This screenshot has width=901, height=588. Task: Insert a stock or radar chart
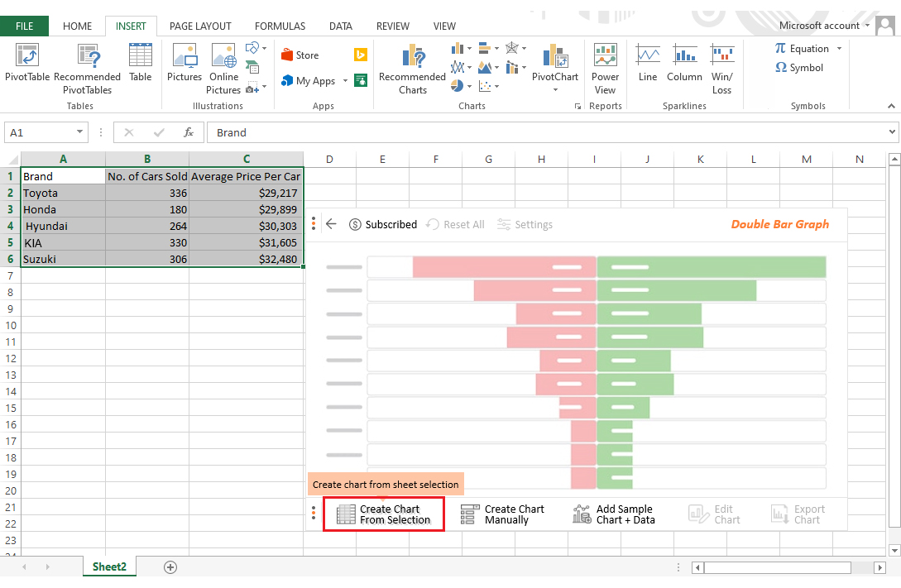(515, 48)
